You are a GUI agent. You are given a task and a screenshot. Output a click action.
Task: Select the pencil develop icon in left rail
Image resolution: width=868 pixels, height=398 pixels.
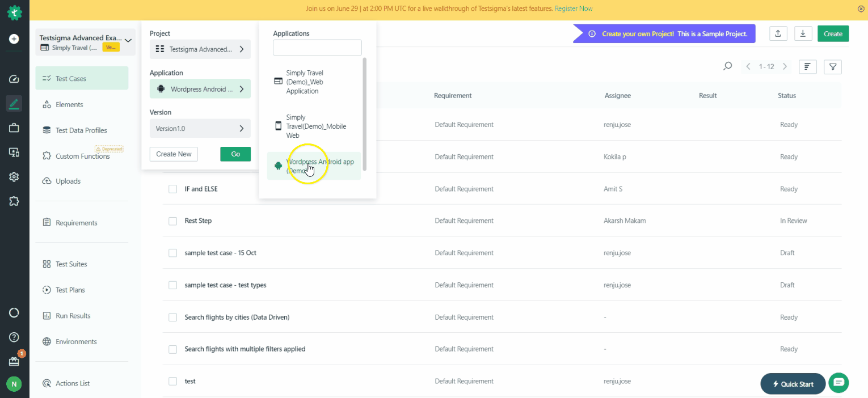14,104
